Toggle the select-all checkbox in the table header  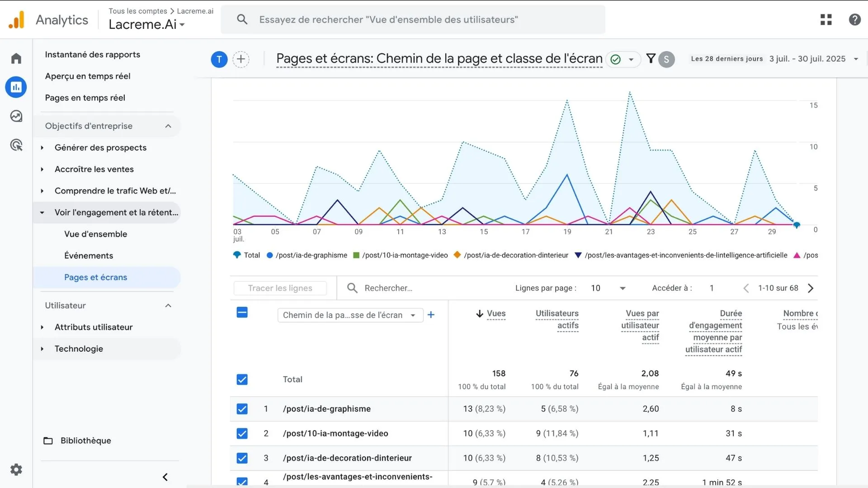(242, 312)
